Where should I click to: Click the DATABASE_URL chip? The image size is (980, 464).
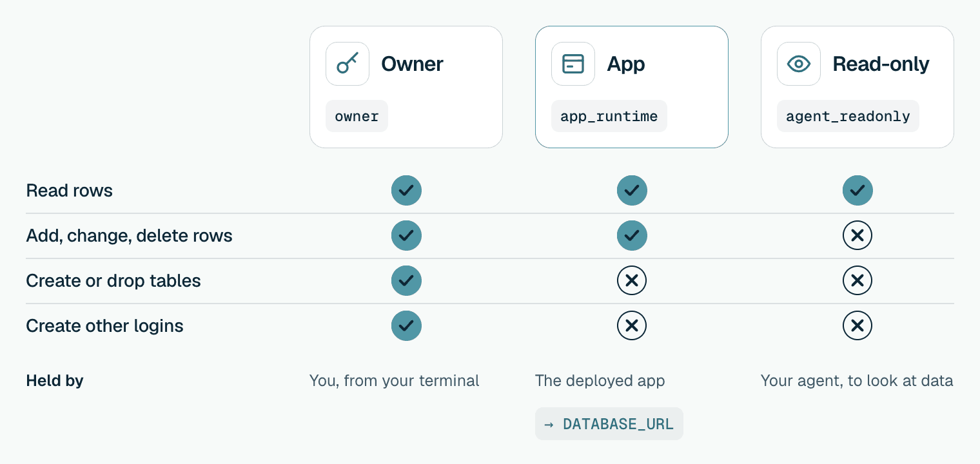pyautogui.click(x=609, y=424)
